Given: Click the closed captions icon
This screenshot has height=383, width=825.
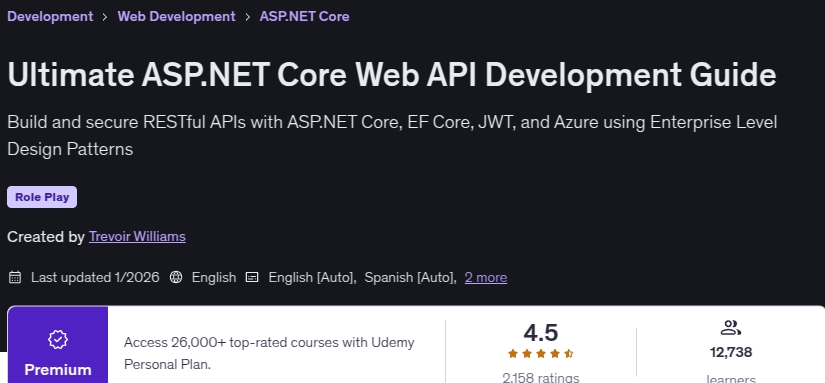Looking at the screenshot, I should tap(252, 277).
